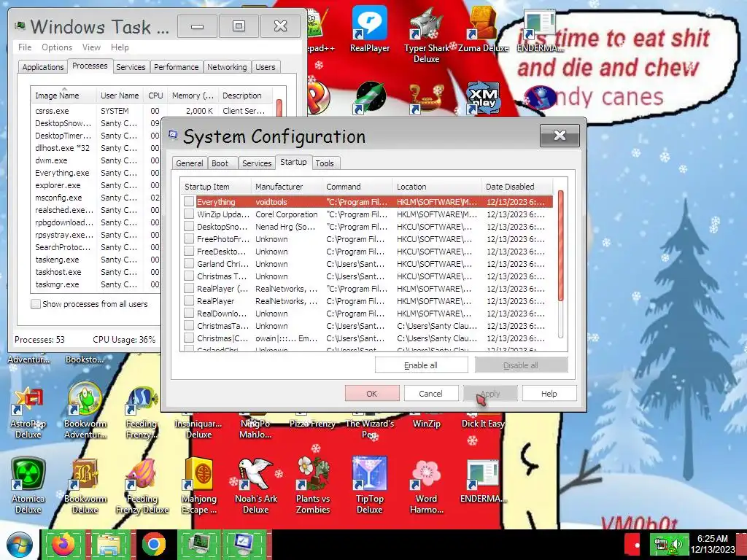Open Word Harmony flower icon
Viewport: 747px width, 560px height.
tap(426, 486)
